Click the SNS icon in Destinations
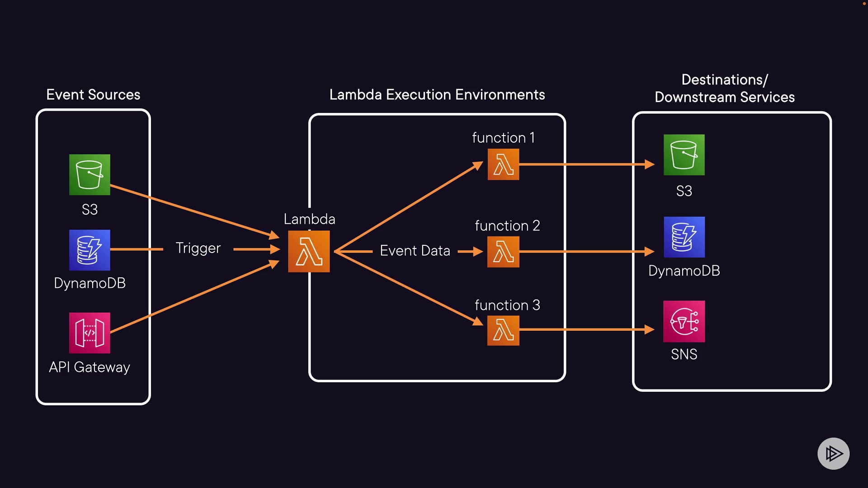 coord(684,321)
